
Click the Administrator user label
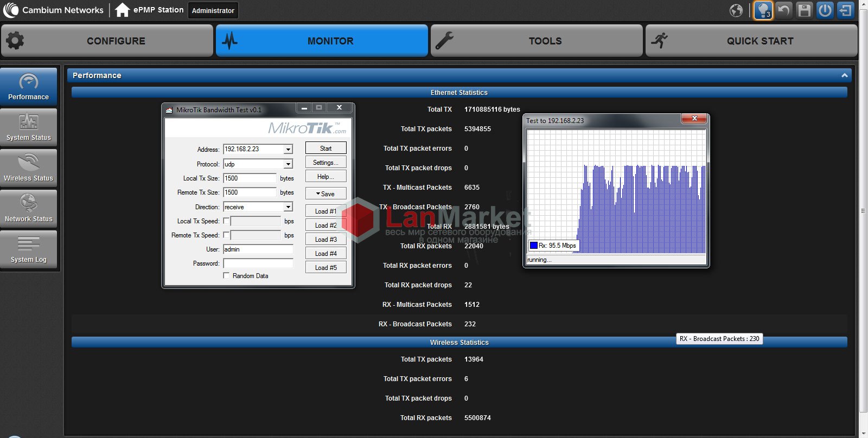click(213, 10)
